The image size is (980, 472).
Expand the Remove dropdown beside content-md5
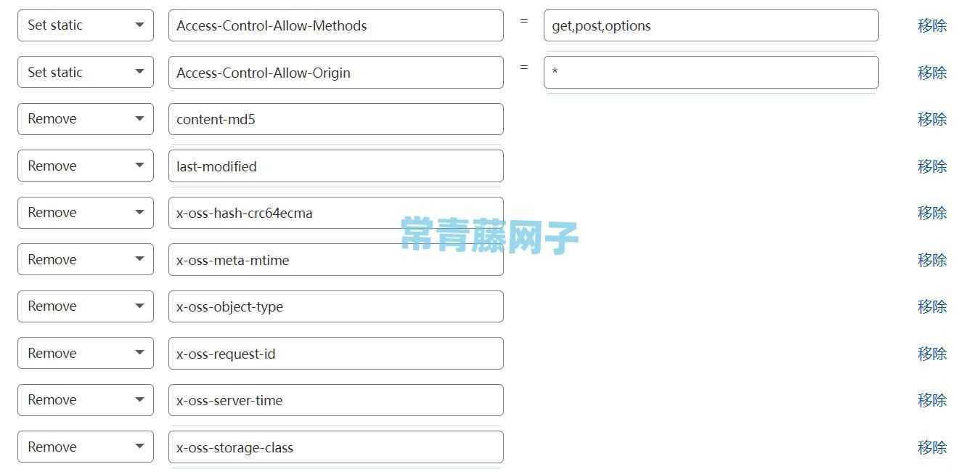[86, 119]
